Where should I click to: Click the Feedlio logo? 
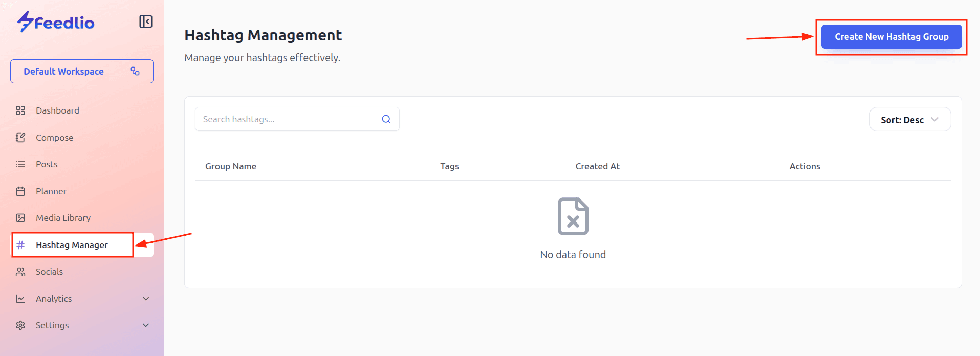pos(56,22)
